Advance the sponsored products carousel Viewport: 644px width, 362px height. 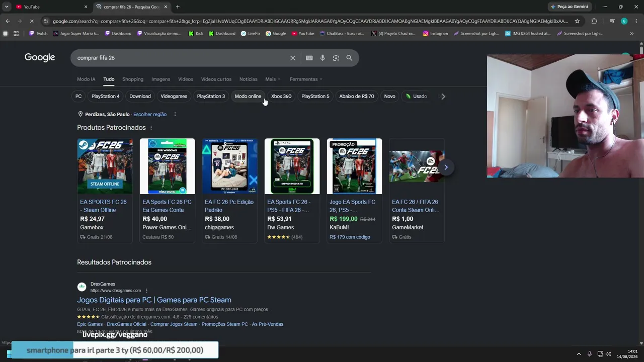pyautogui.click(x=446, y=167)
